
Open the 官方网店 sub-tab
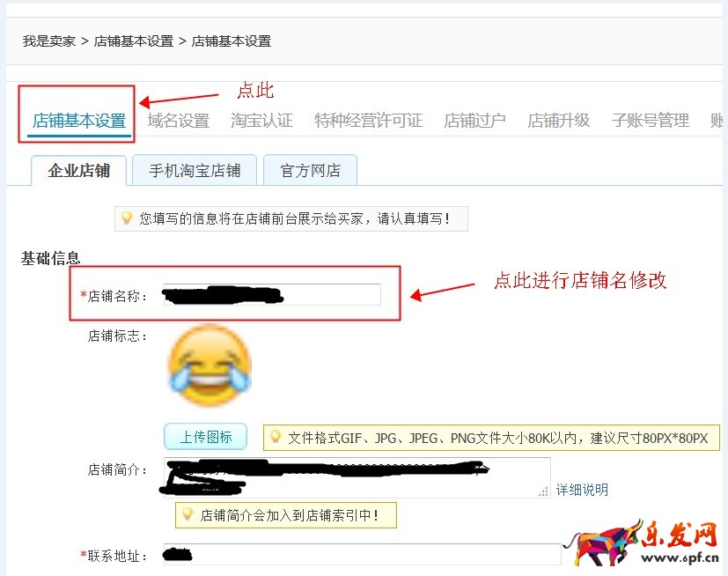(x=310, y=171)
